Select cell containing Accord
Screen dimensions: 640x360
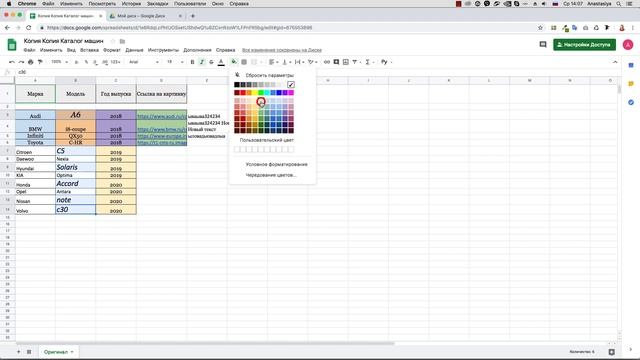76,183
